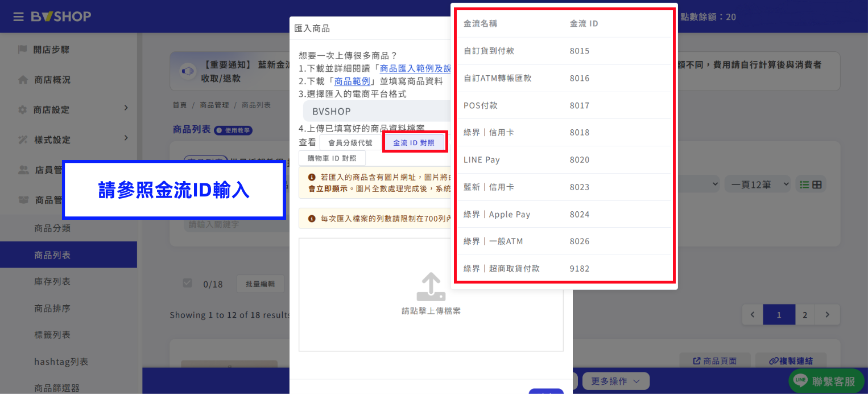Click ID value 8023
The height and width of the screenshot is (394, 868).
coord(580,187)
